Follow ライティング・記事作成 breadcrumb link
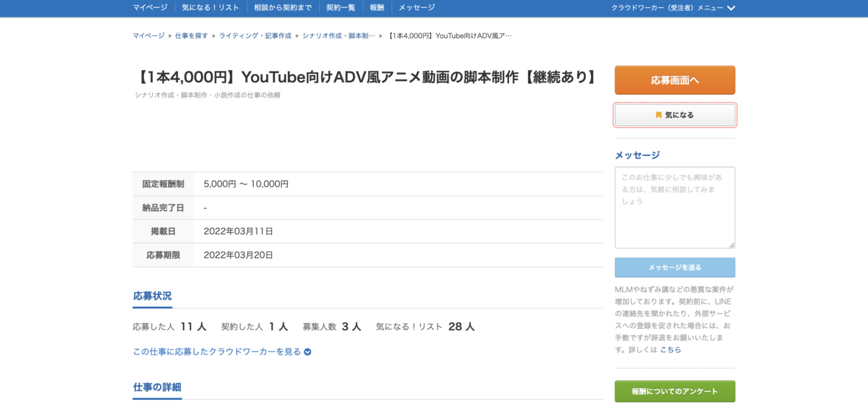The width and height of the screenshot is (868, 407). coord(255,35)
